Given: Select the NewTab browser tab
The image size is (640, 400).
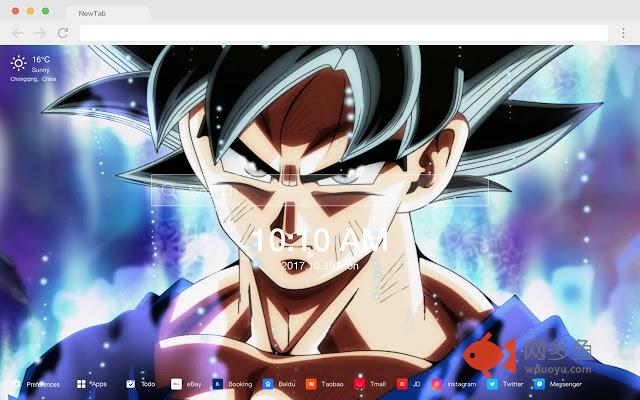Looking at the screenshot, I should [108, 13].
